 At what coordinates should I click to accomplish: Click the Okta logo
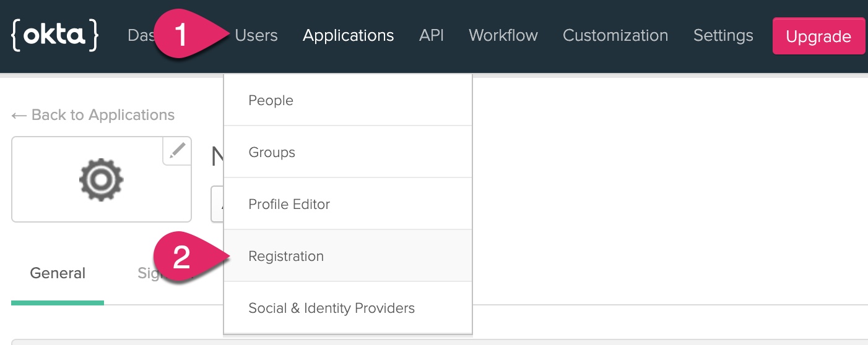click(54, 35)
